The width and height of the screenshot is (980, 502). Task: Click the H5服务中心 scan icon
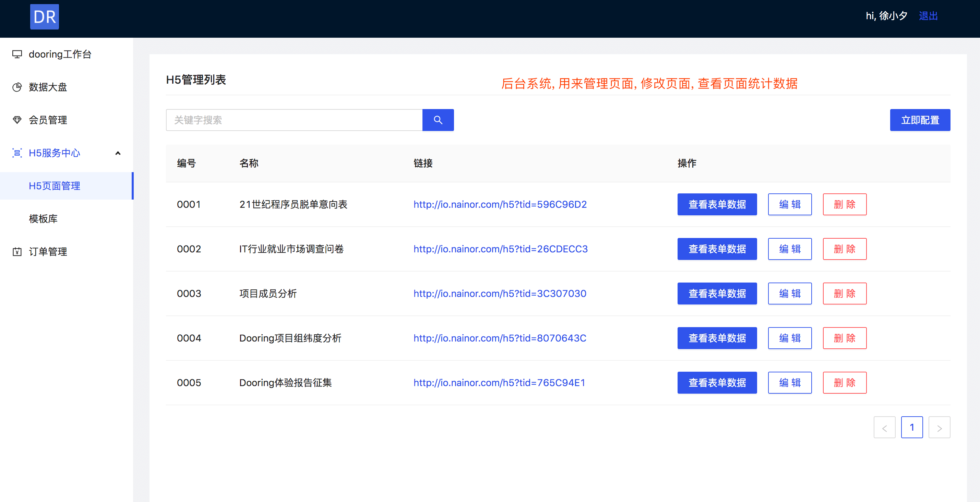17,153
